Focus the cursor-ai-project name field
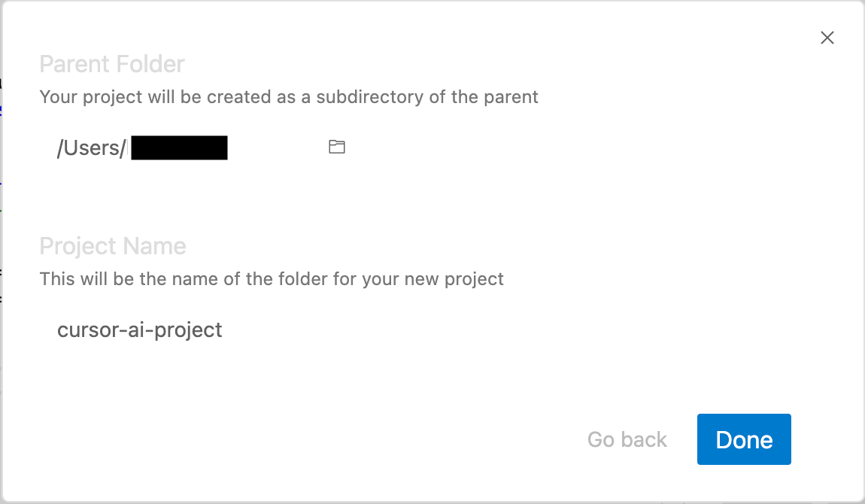 [x=140, y=330]
